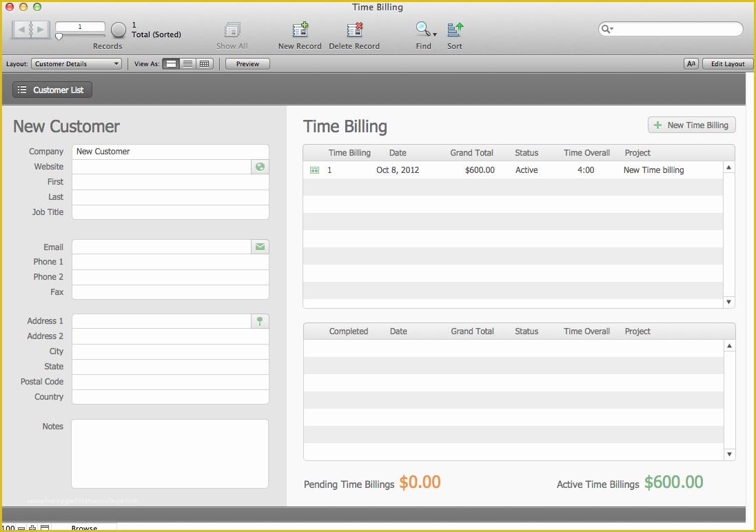Click the Show All toolbar icon
The height and width of the screenshot is (532, 756).
point(232,30)
